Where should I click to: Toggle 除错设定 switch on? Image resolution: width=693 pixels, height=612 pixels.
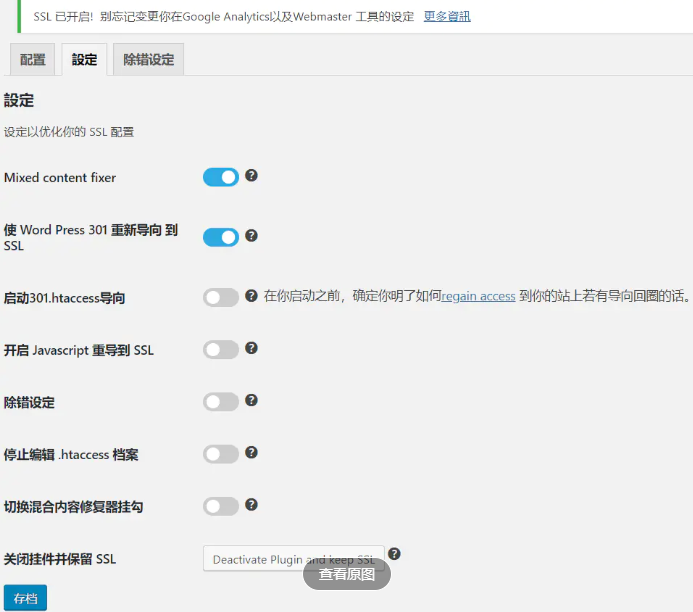click(221, 401)
